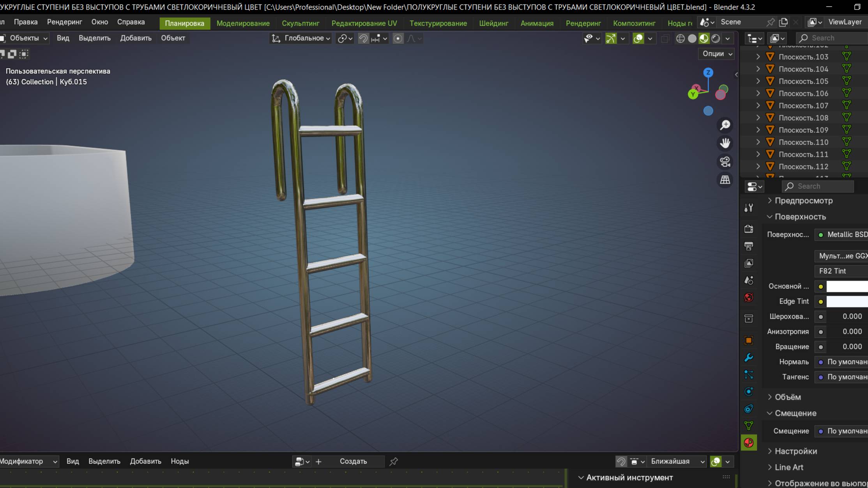Toggle snapping magnet in viewport header

tap(363, 38)
